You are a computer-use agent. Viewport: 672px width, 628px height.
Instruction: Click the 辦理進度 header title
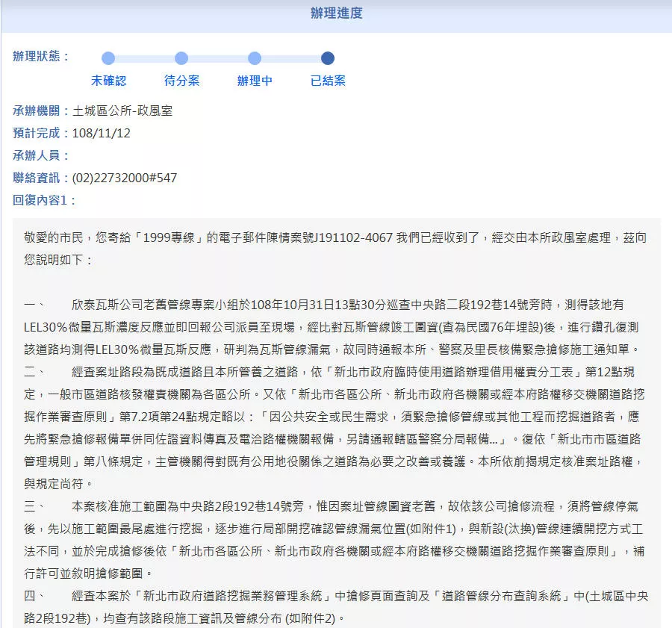(x=337, y=13)
